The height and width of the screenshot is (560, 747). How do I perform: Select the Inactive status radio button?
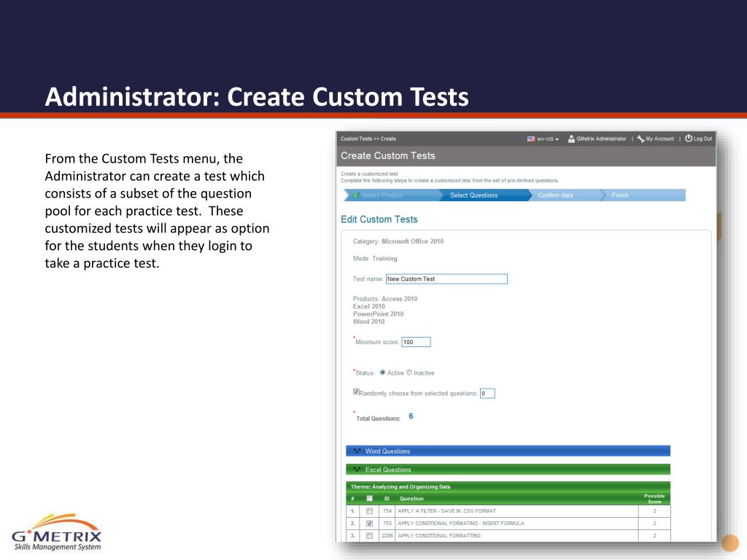[x=409, y=373]
